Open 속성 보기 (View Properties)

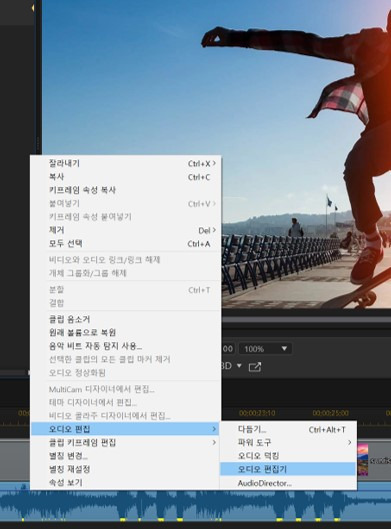pos(125,482)
